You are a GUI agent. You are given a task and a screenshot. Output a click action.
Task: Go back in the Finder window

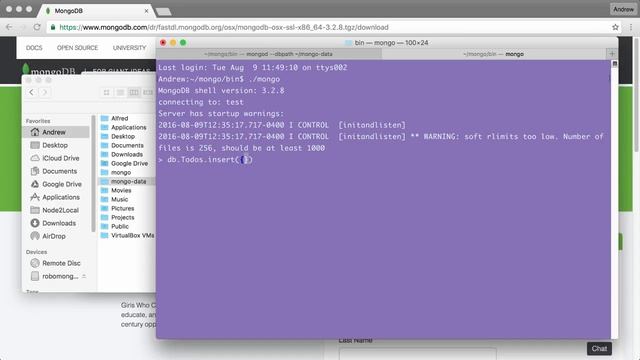click(x=31, y=92)
